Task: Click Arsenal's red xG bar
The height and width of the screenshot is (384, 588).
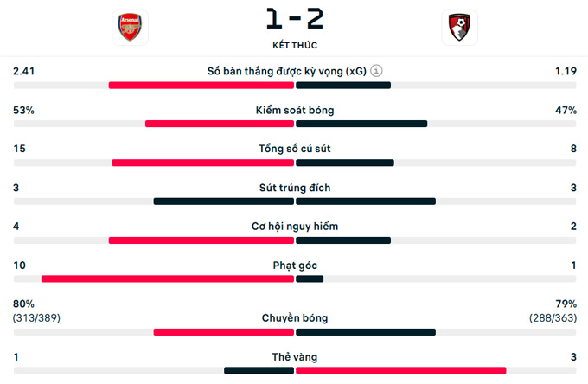Action: [x=201, y=85]
